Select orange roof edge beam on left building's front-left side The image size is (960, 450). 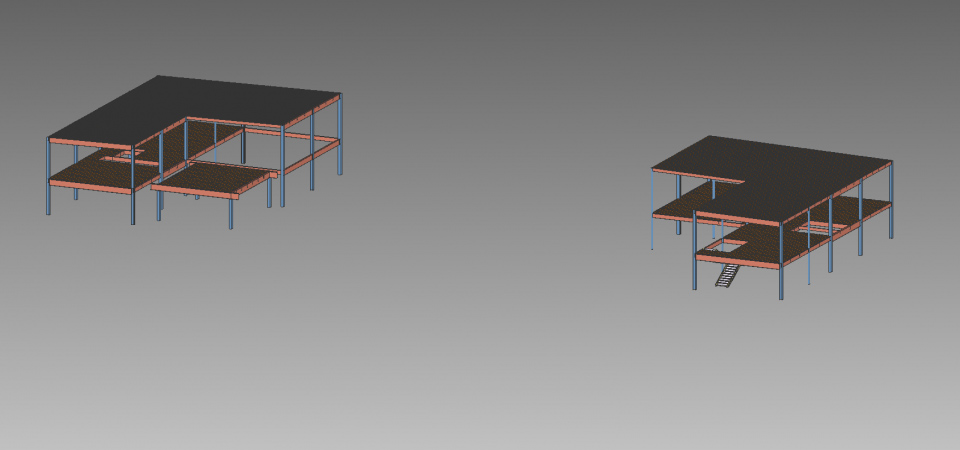(x=90, y=142)
